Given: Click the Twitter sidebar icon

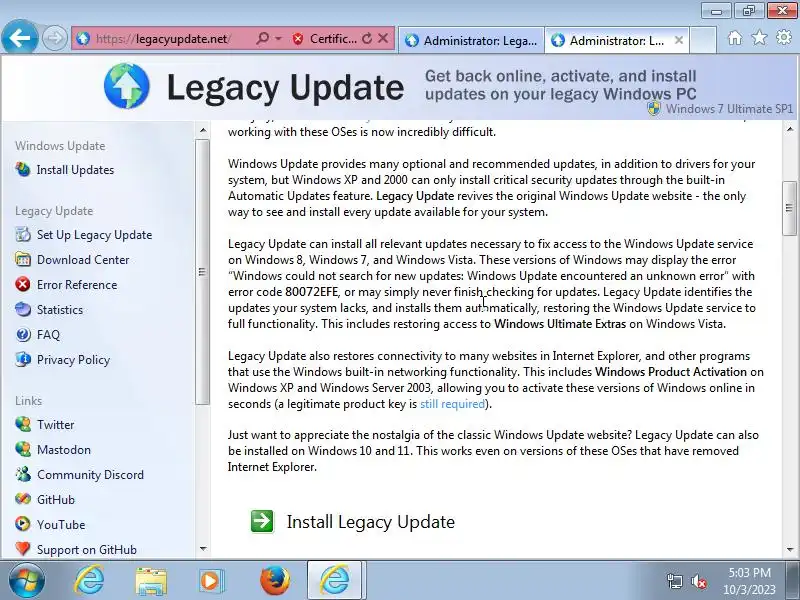Looking at the screenshot, I should (23, 424).
